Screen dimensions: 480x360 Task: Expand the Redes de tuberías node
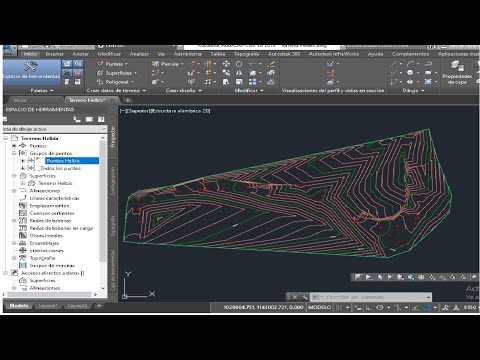coord(14,220)
